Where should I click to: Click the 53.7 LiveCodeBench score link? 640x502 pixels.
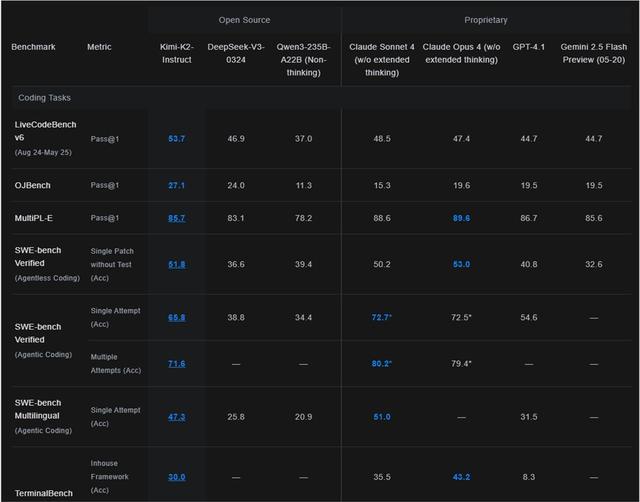177,138
